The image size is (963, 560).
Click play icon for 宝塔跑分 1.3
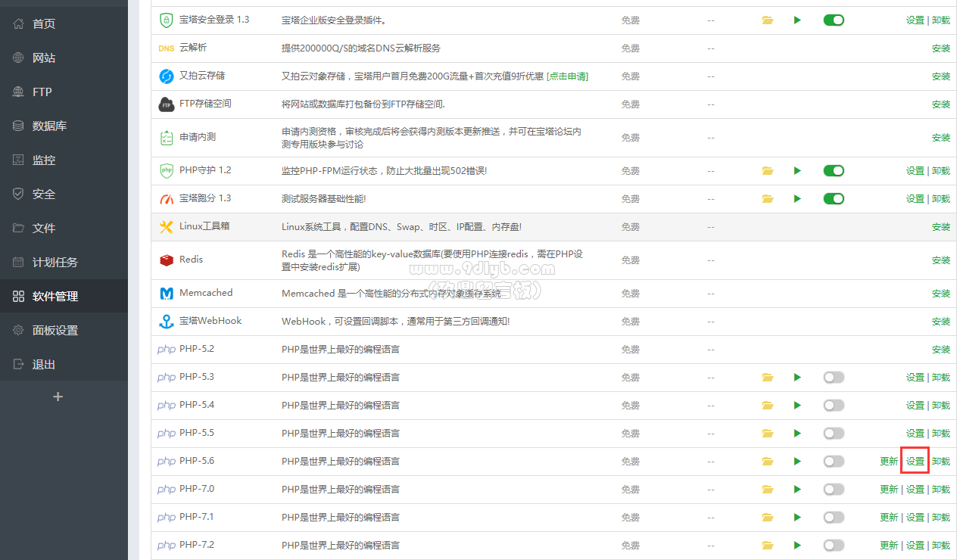(797, 199)
